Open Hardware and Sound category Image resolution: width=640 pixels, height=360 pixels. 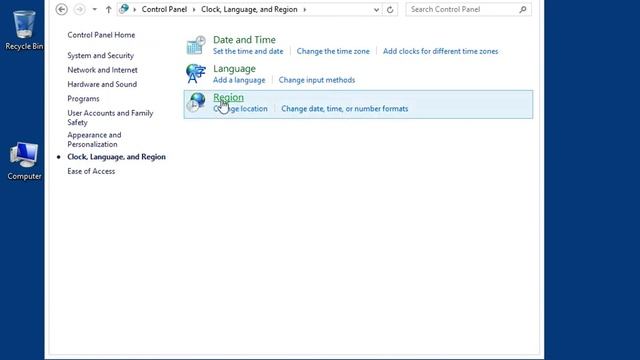tap(102, 84)
